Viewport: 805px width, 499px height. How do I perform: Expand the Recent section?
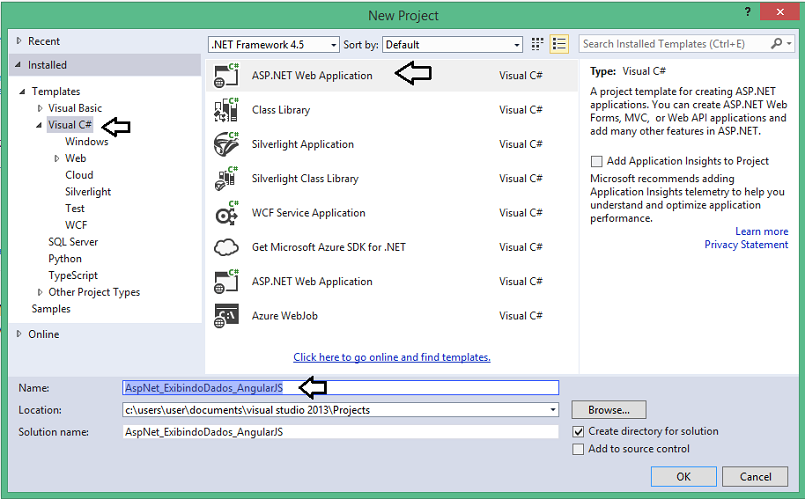coord(18,41)
